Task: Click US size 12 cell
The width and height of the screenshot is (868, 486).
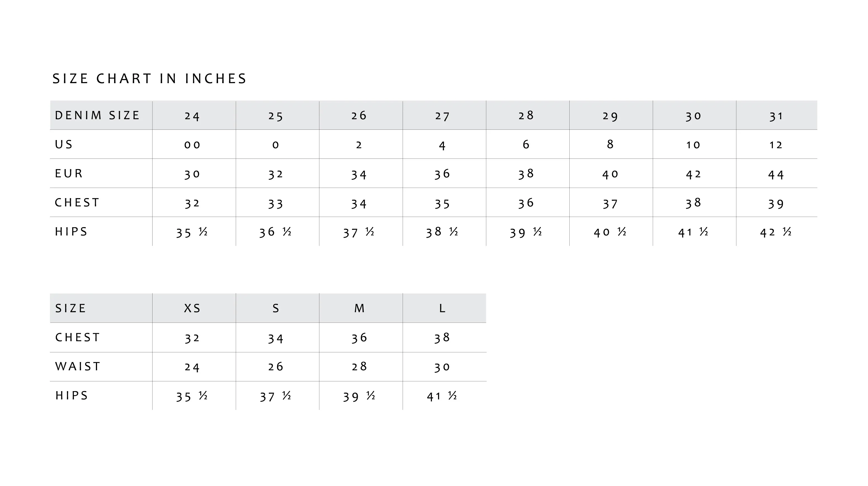Action: (776, 145)
